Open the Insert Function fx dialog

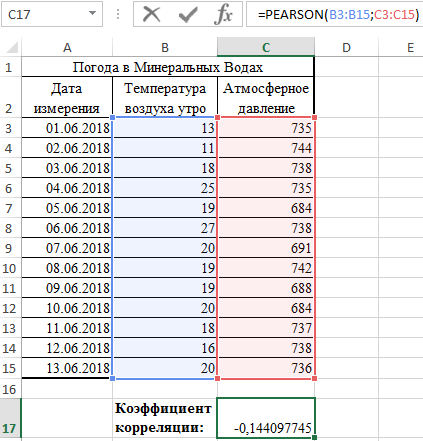point(223,14)
